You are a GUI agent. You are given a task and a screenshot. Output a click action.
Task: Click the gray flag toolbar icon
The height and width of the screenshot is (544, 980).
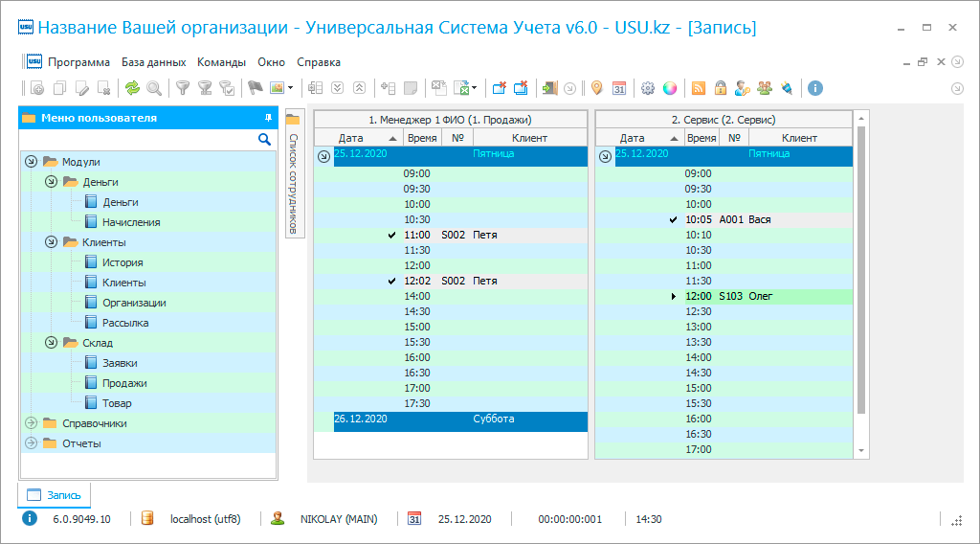255,88
